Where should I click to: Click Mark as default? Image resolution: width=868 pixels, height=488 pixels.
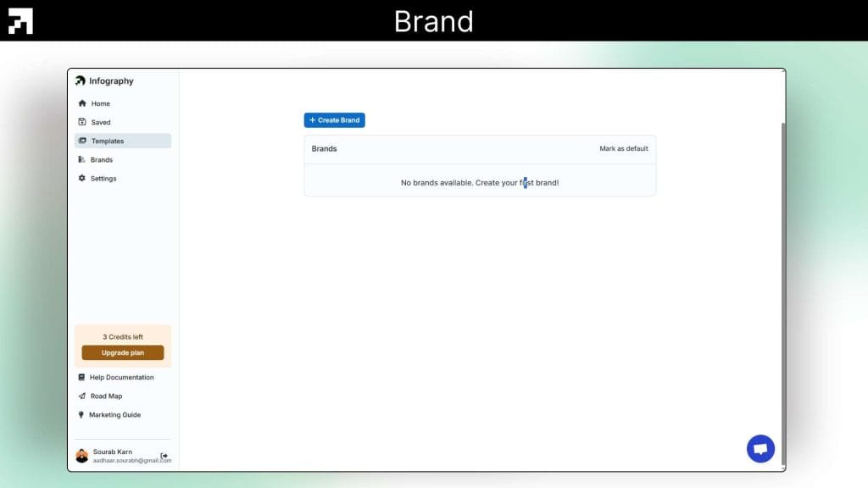click(624, 147)
